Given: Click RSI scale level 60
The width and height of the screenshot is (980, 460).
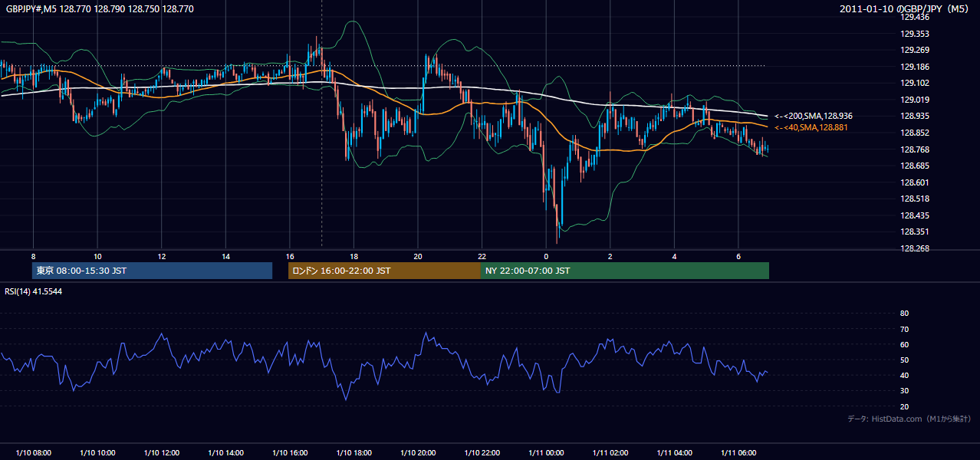Looking at the screenshot, I should click(904, 344).
